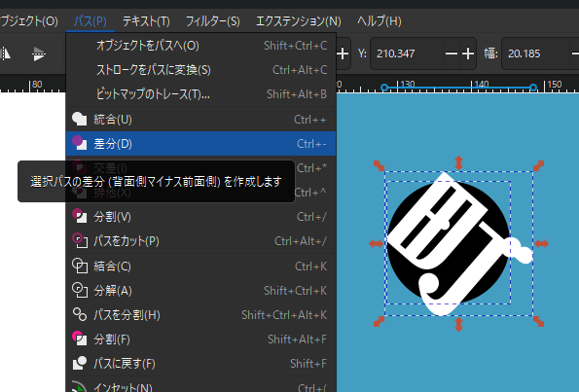Click the 分解 break apart icon

pyautogui.click(x=80, y=290)
